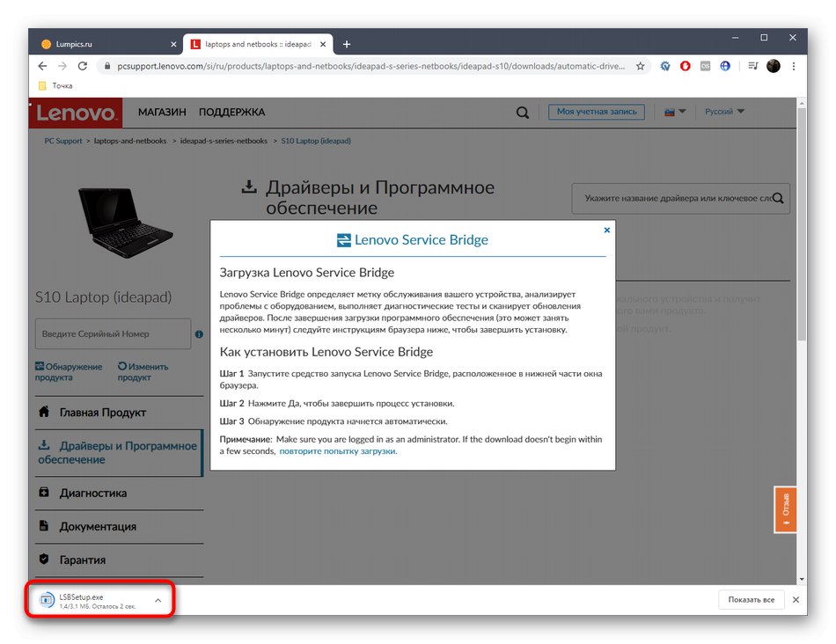Viewport: 836px width, 644px height.
Task: Open Главная Продукт sidebar item
Action: tap(120, 413)
